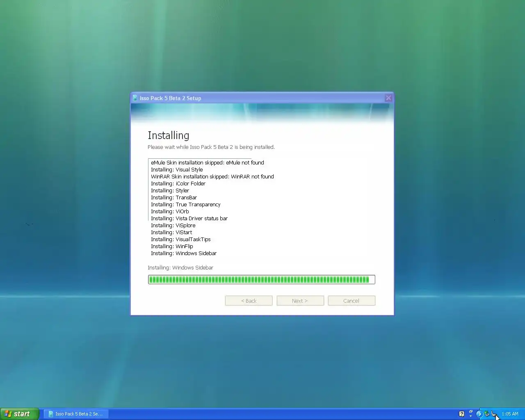This screenshot has height=420, width=525.
Task: Click the 'Installing' heading
Action: [x=169, y=136]
